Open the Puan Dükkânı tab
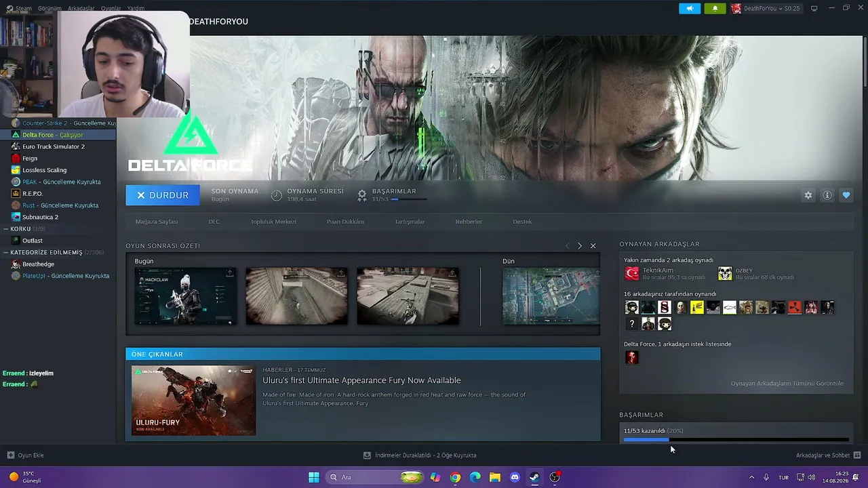Screen dimensions: 868x488 (x=345, y=222)
